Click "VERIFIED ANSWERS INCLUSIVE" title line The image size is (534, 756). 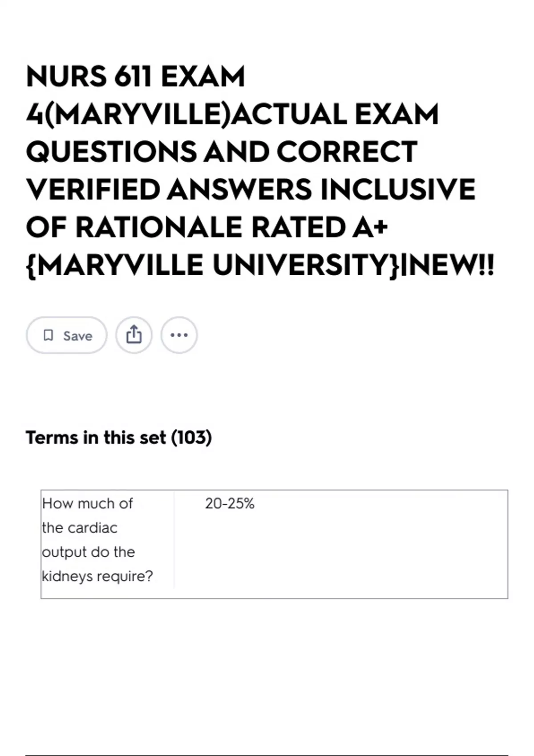(x=251, y=189)
